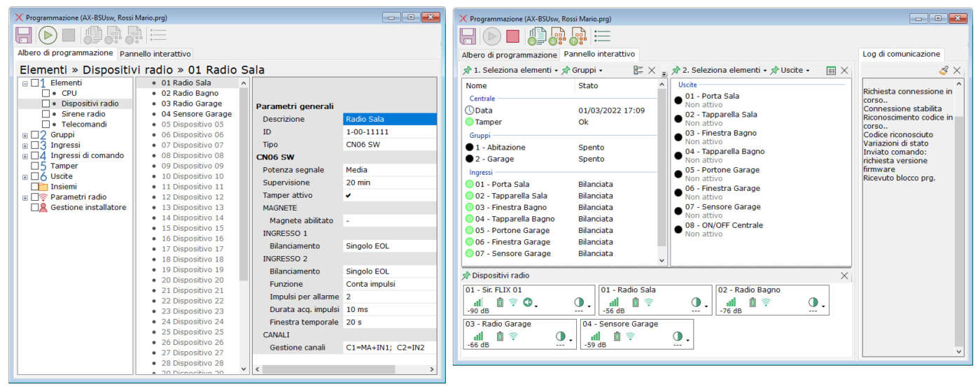
Task: Click the pin icon beside Dispositivi radio panel
Action: point(466,276)
